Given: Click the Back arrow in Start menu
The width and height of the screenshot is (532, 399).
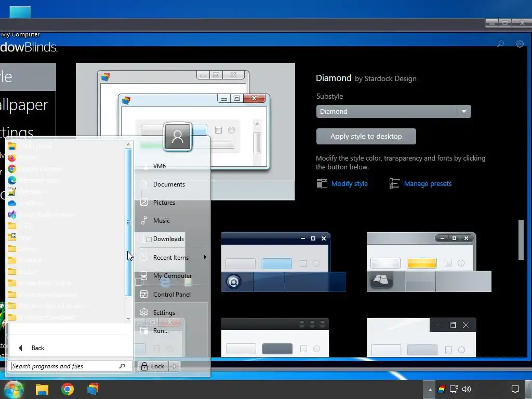Looking at the screenshot, I should (x=21, y=348).
